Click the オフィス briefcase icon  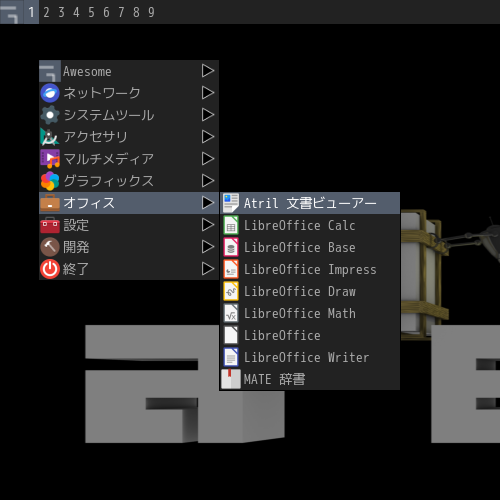pos(50,203)
